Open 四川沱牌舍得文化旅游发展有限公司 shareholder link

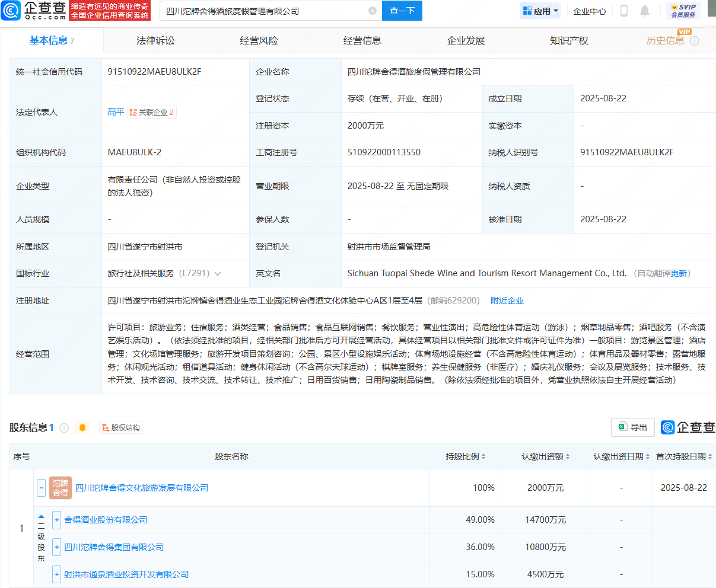point(142,488)
